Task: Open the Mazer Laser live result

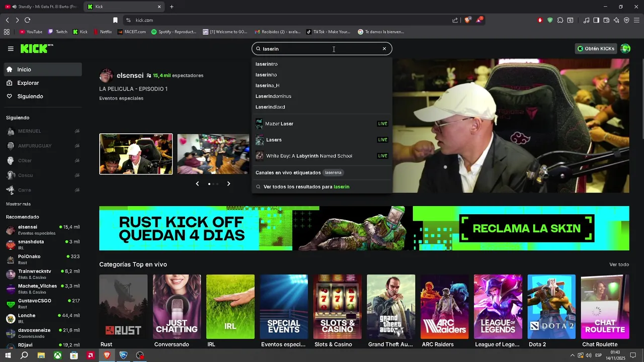Action: point(321,124)
